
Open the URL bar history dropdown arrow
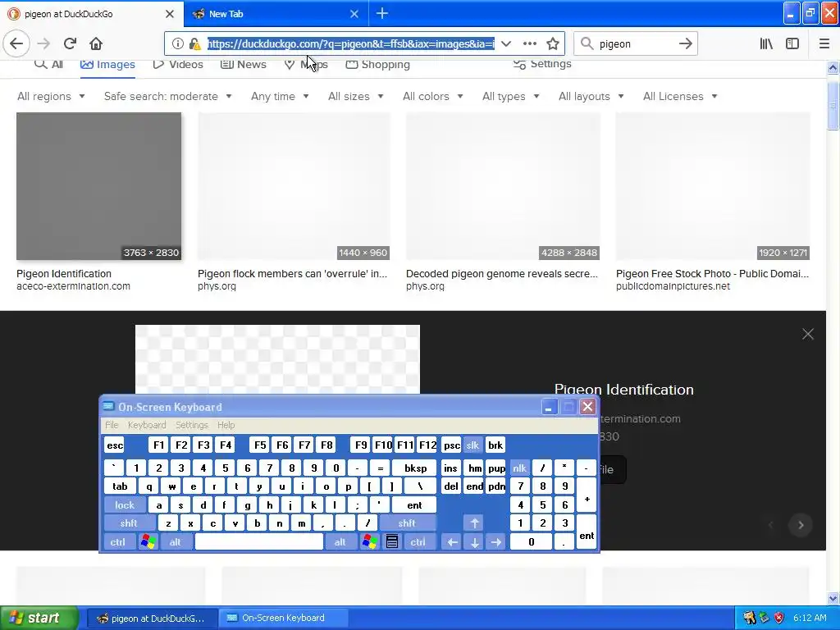click(x=505, y=44)
